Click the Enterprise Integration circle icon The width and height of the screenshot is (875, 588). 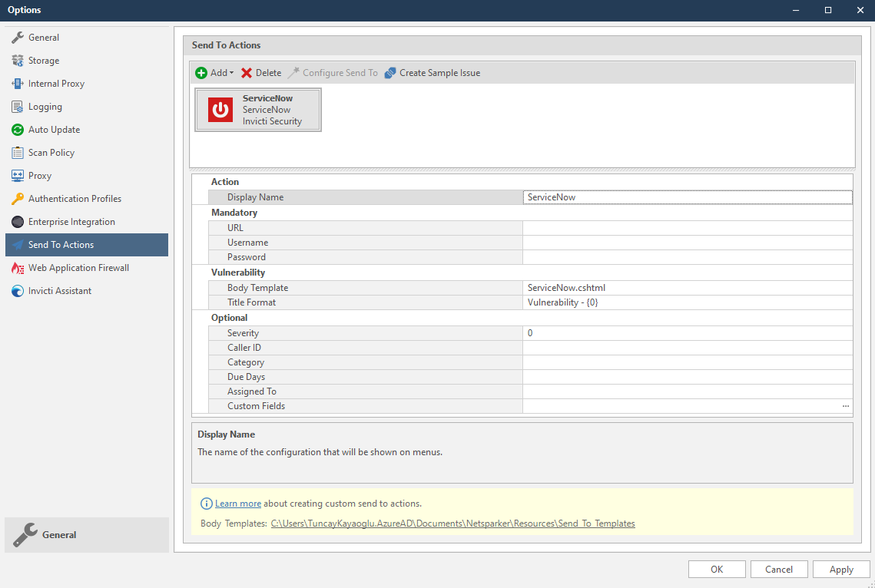tap(18, 222)
